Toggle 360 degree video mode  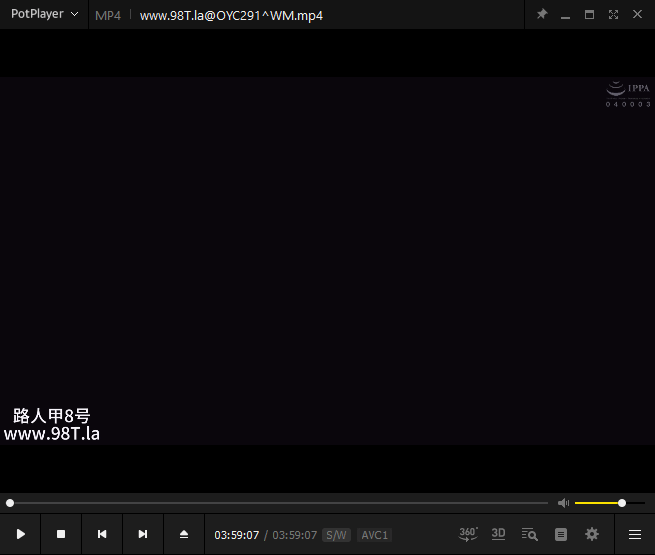(468, 534)
